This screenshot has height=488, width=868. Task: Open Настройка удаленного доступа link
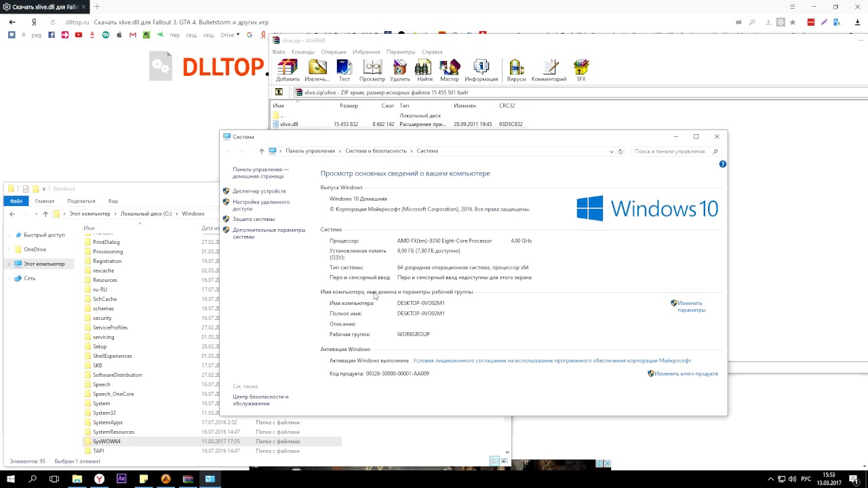click(x=261, y=205)
